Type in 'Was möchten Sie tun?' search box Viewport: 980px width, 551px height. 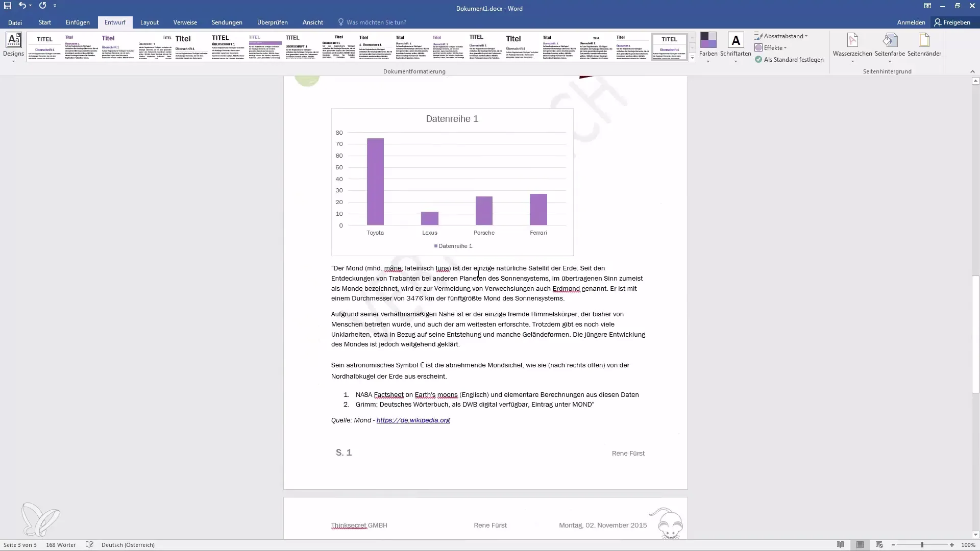click(376, 22)
